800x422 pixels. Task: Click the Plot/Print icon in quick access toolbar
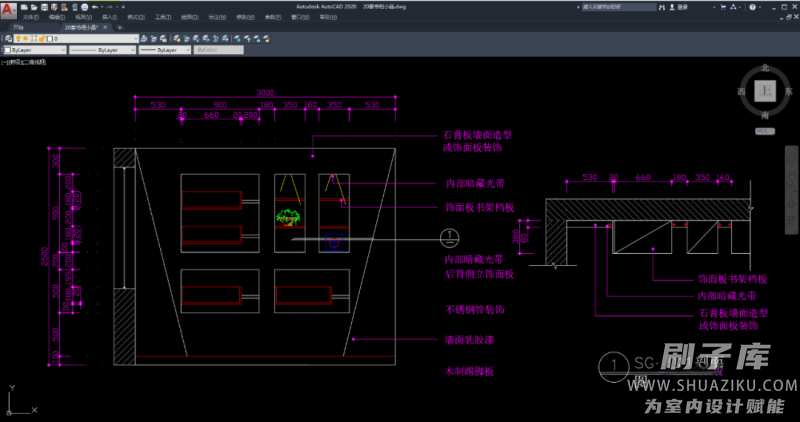[83, 6]
